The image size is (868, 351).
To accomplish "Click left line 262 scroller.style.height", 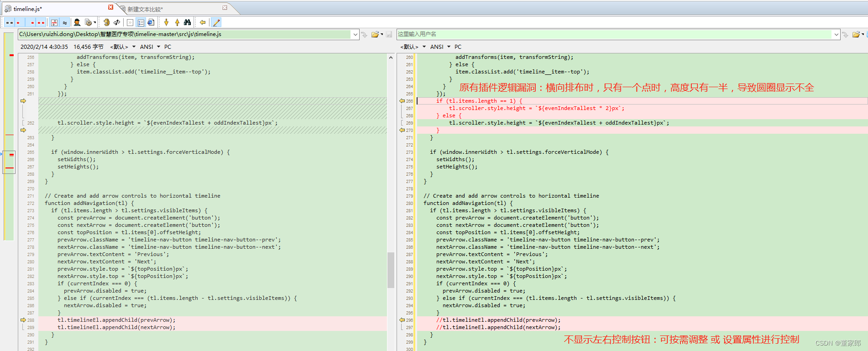I will [167, 123].
